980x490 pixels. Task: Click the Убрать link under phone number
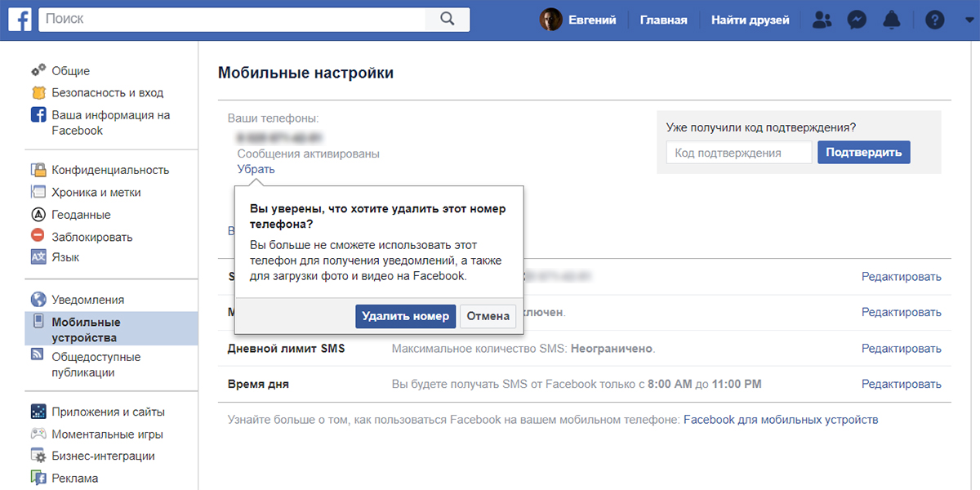click(256, 169)
